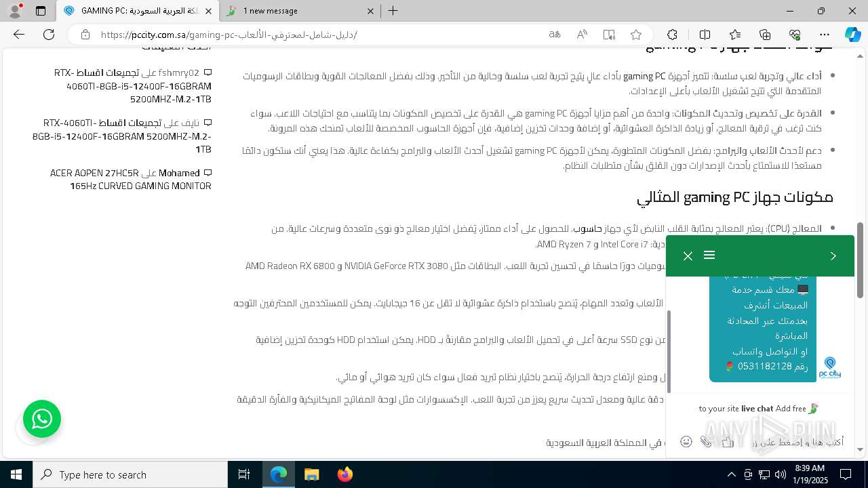The height and width of the screenshot is (488, 868).
Task: Select the heading مكونات جهاز gaming PC المثالي
Action: click(x=734, y=197)
